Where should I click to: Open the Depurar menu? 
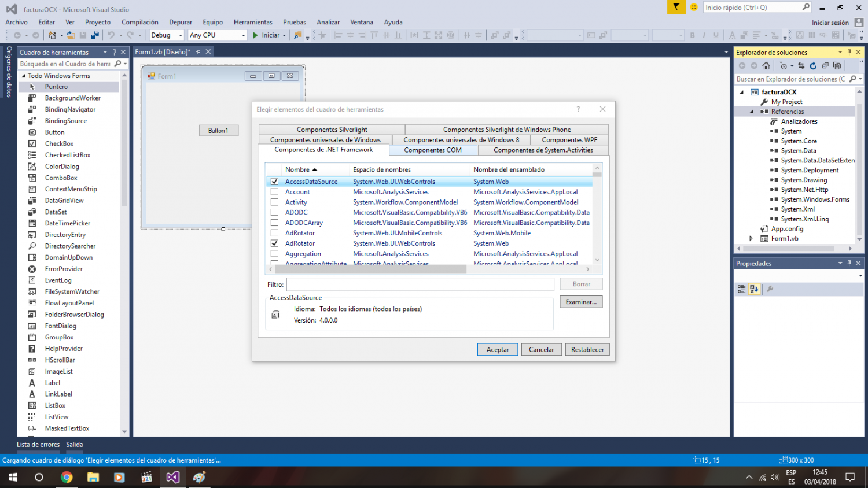181,22
